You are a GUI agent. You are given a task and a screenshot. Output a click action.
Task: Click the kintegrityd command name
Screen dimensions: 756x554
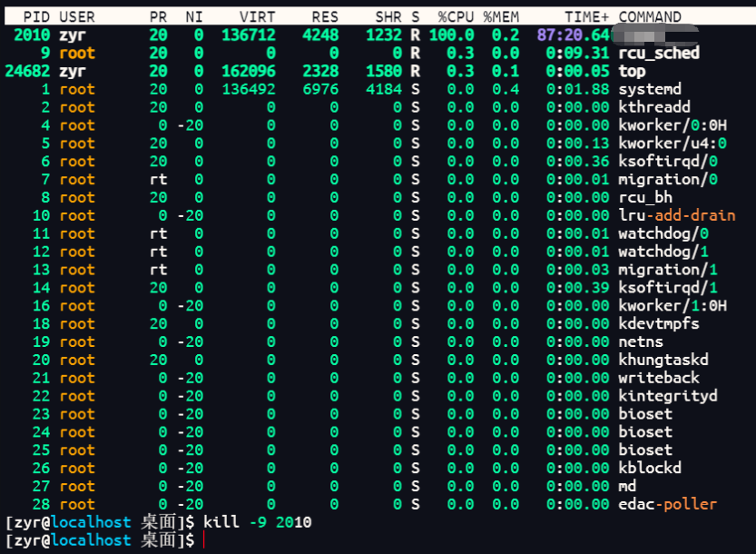pos(668,396)
